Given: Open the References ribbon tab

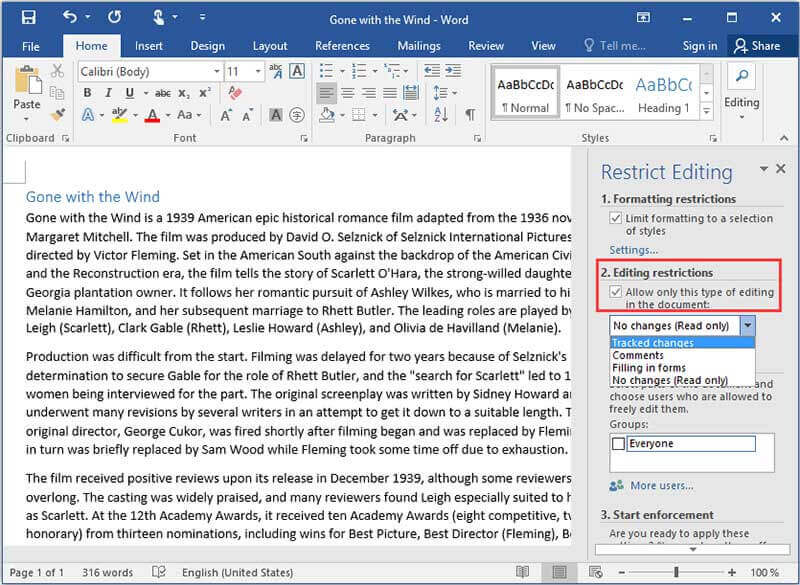Looking at the screenshot, I should click(x=342, y=45).
